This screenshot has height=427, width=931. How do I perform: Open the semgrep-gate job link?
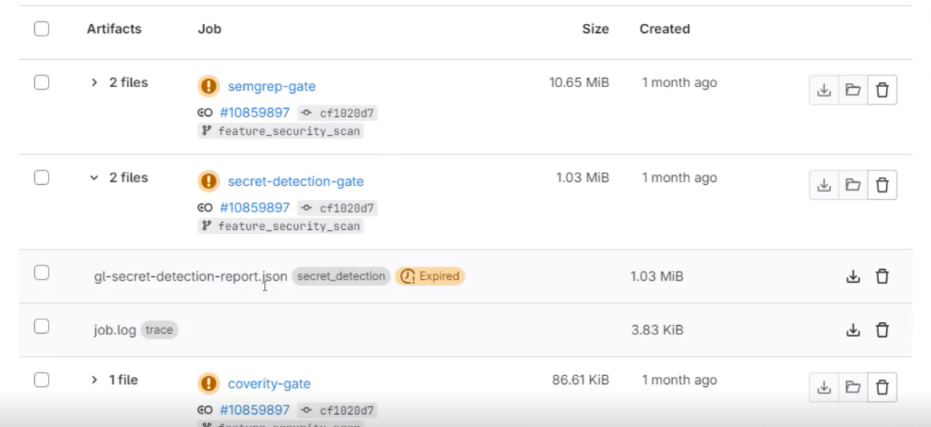pyautogui.click(x=271, y=87)
